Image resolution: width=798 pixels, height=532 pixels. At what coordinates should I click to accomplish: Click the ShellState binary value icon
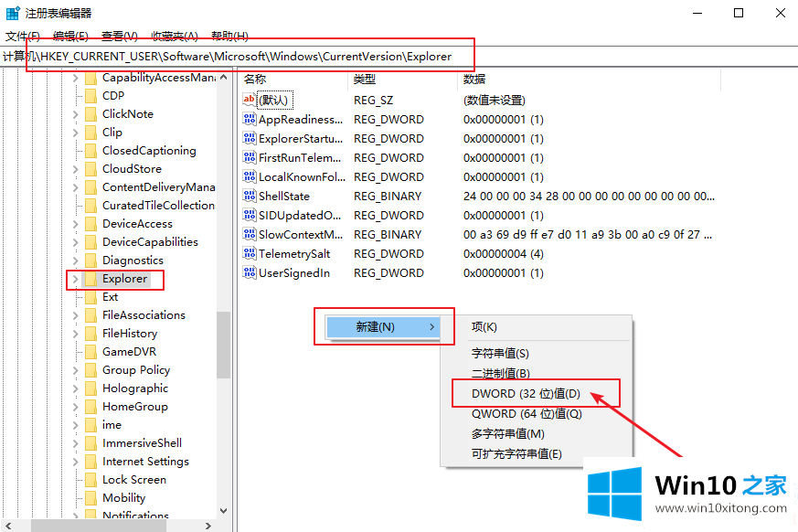[249, 196]
